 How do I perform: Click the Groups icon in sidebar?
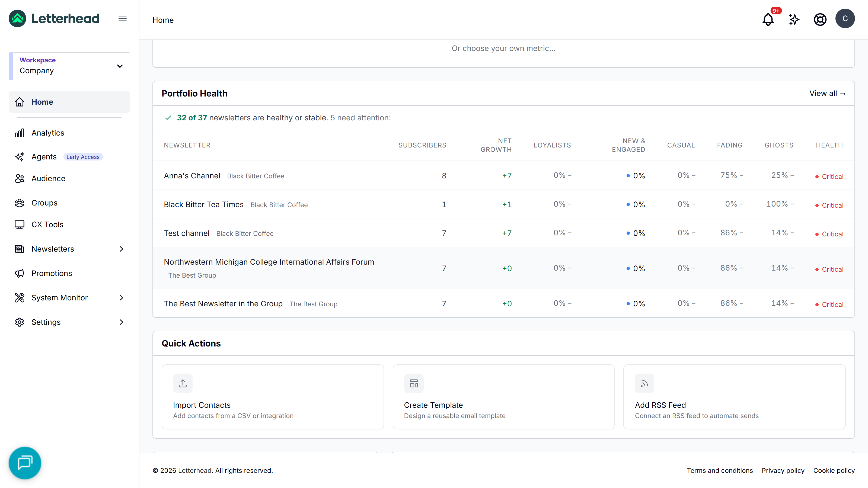point(20,203)
